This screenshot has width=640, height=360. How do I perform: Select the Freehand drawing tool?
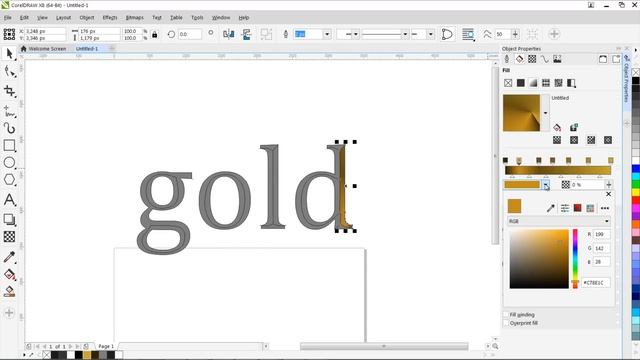[x=9, y=111]
